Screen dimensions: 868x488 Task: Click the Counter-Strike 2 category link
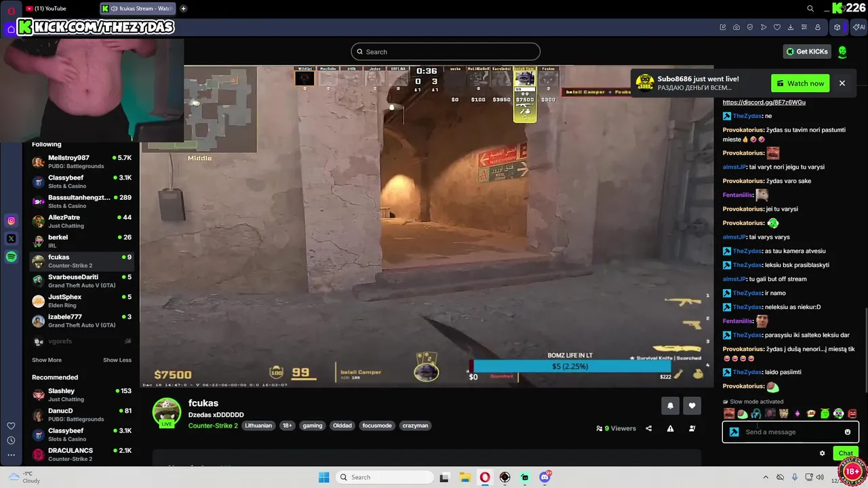click(x=213, y=426)
